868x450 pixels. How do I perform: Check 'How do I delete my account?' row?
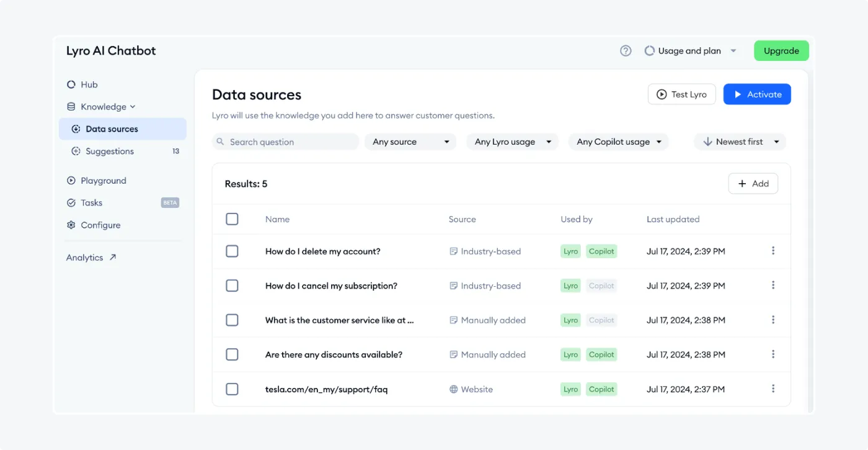[x=232, y=251]
